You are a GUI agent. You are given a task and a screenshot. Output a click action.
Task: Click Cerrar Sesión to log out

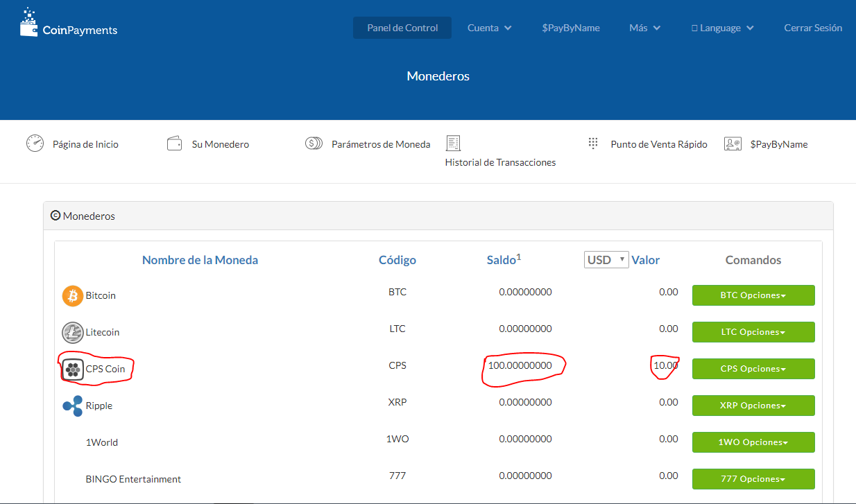click(x=813, y=28)
